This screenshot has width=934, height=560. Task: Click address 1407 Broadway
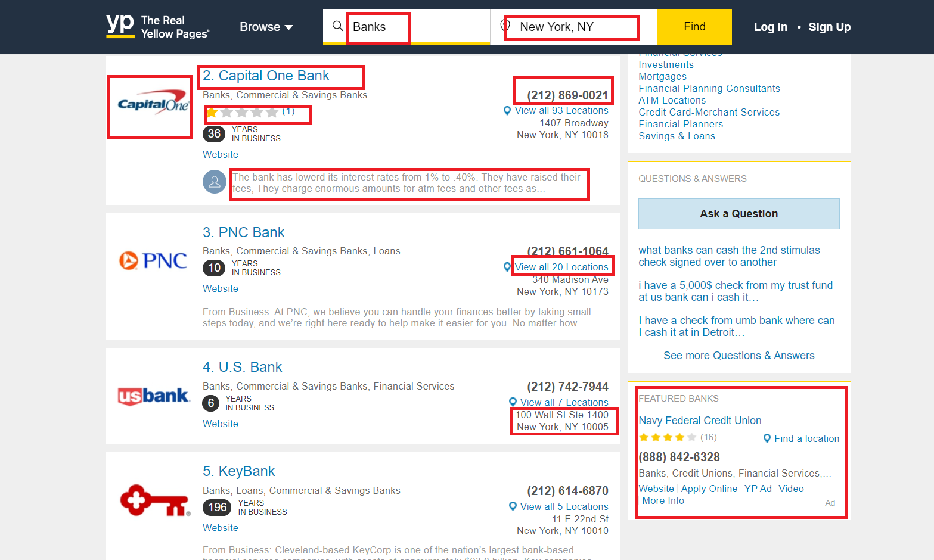574,123
